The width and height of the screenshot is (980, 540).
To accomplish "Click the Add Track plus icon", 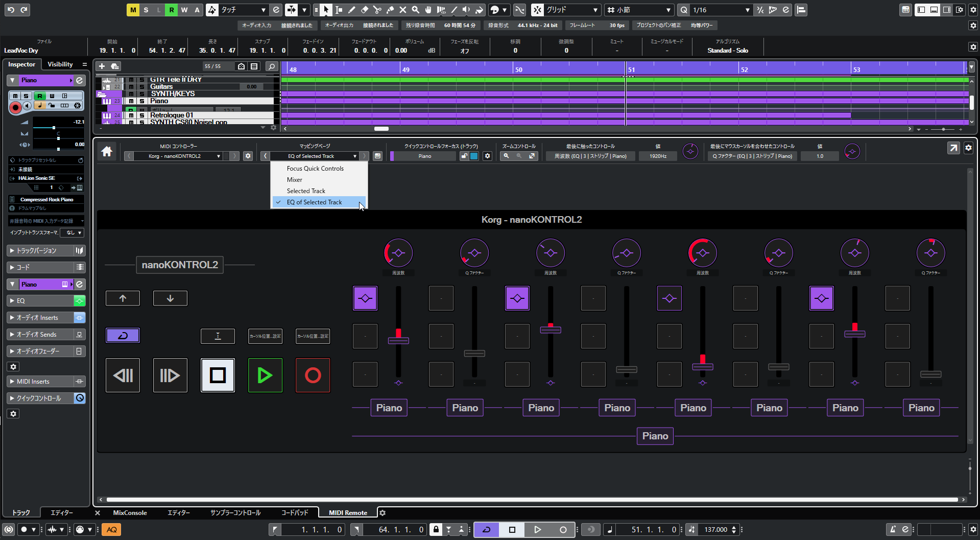I will (102, 66).
